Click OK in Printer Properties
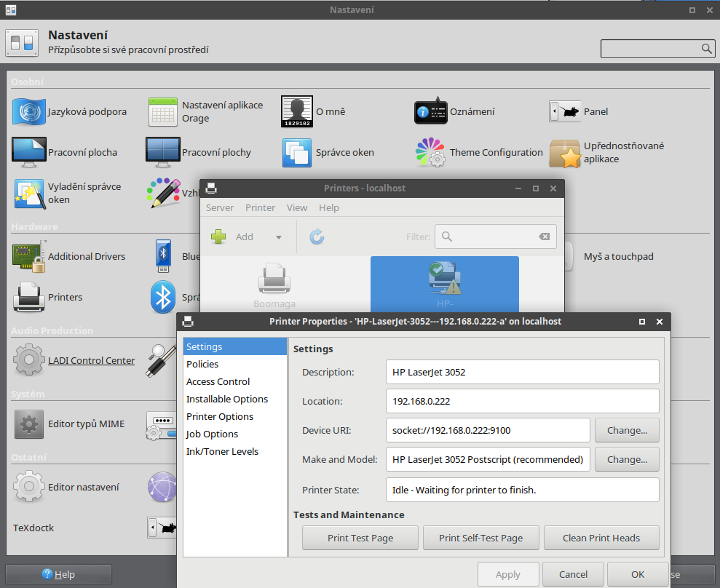The height and width of the screenshot is (588, 720). click(637, 574)
